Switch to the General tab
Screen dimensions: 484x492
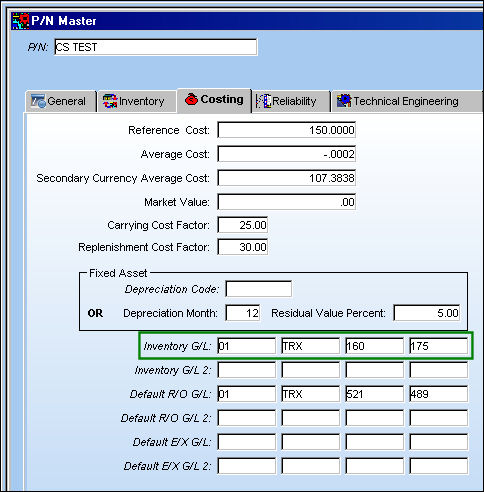tap(61, 101)
